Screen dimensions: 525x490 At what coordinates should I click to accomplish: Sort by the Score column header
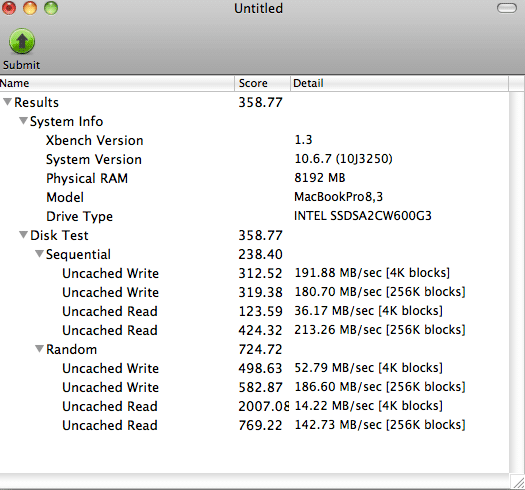tap(262, 83)
